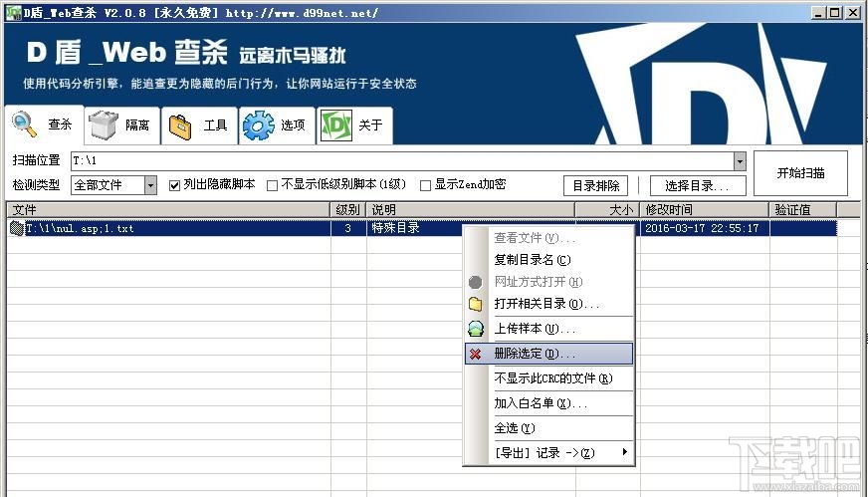Click the briefcase icon on 工具 tab
The height and width of the screenshot is (497, 868).
coord(180,126)
